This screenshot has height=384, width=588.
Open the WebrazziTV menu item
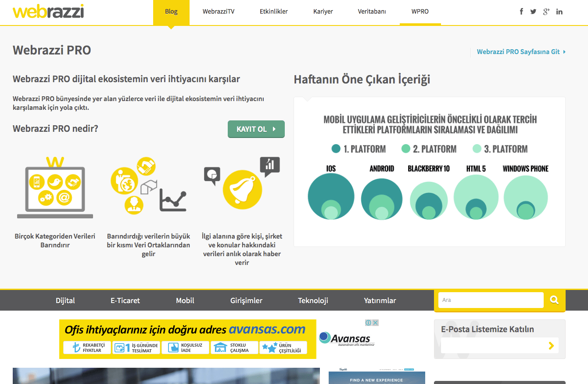[x=219, y=12]
